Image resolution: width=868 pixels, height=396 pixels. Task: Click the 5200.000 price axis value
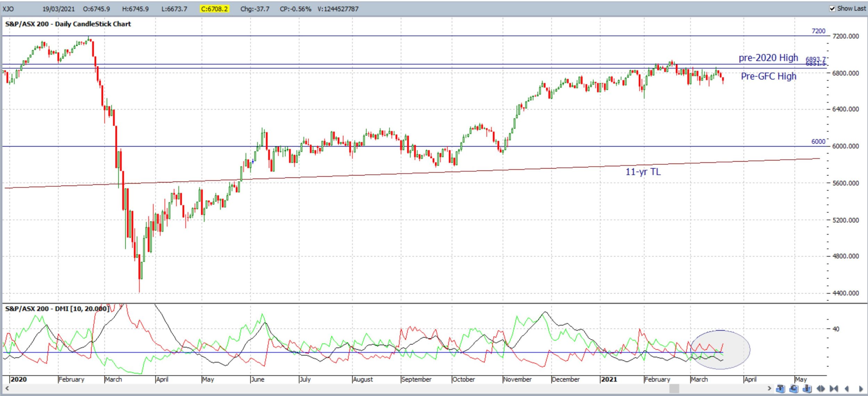[x=846, y=220]
